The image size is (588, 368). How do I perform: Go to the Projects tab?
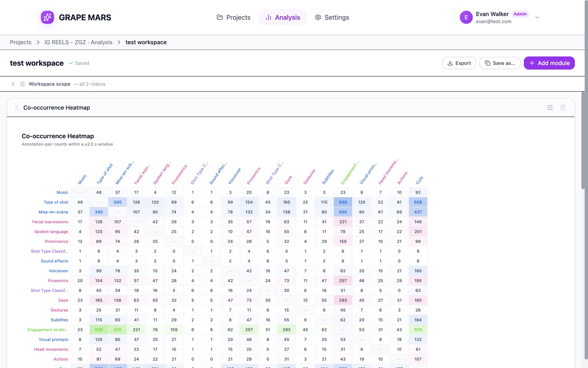tap(234, 17)
